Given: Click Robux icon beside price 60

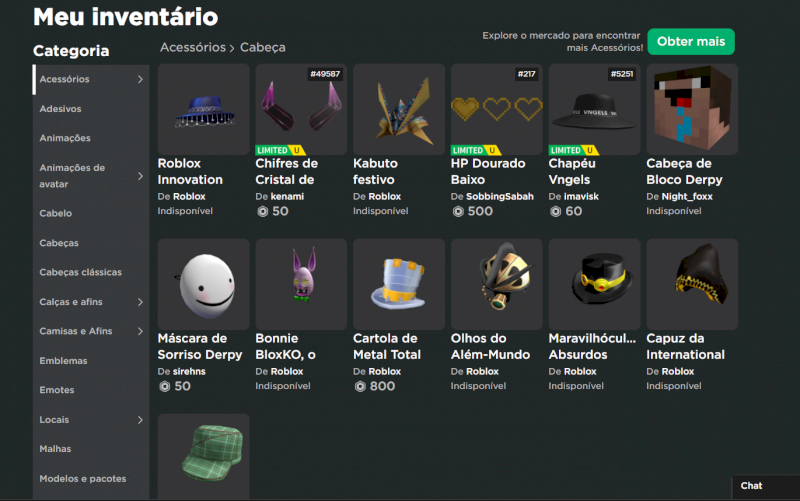Looking at the screenshot, I should coord(555,211).
